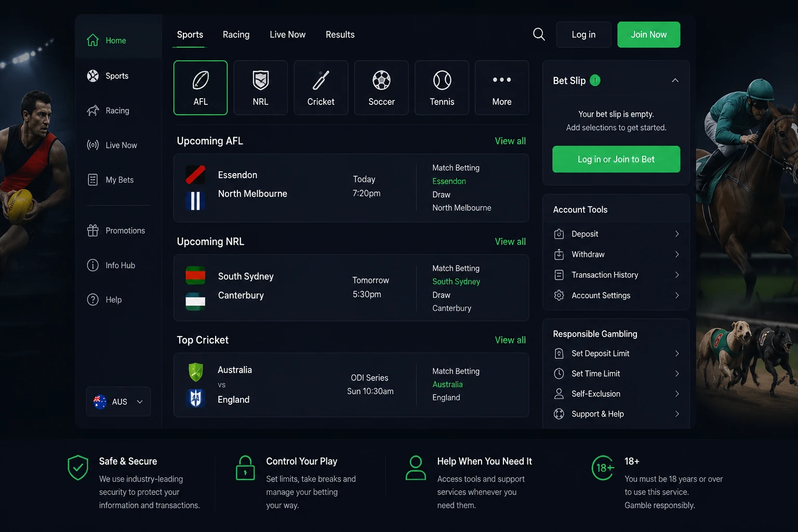Screen dimensions: 798x532
Task: Select the Cricket bat category tile
Action: tap(321, 88)
